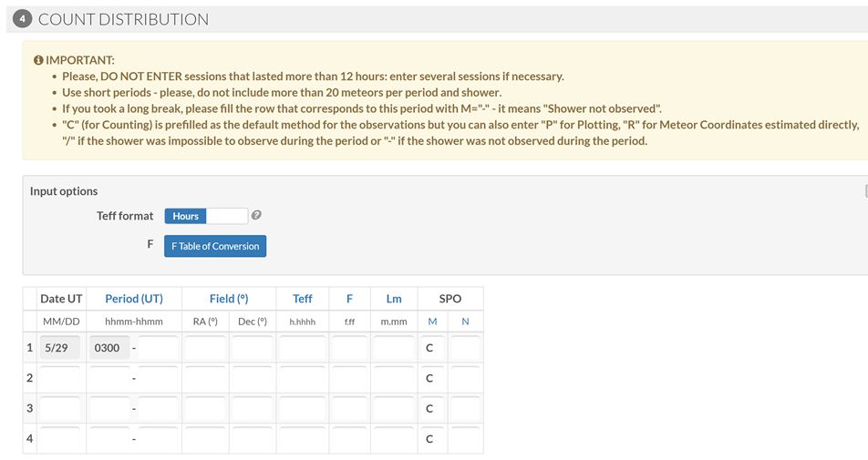
Task: Select row 1 period start field 0300
Action: [x=109, y=348]
